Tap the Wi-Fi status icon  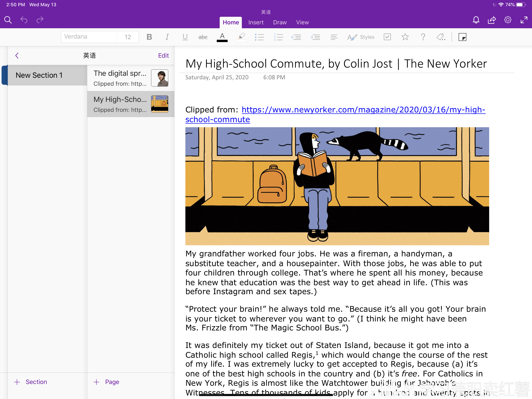click(x=501, y=4)
